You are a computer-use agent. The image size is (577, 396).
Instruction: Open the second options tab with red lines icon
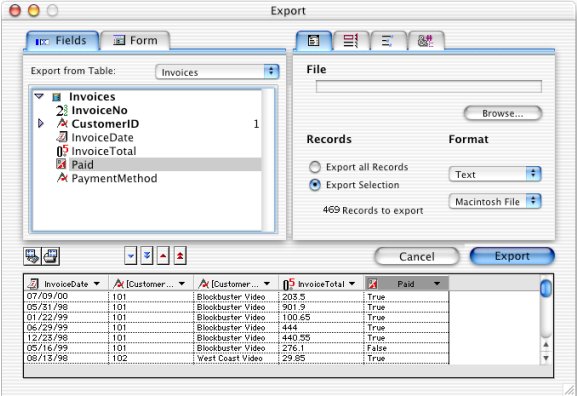pos(351,40)
